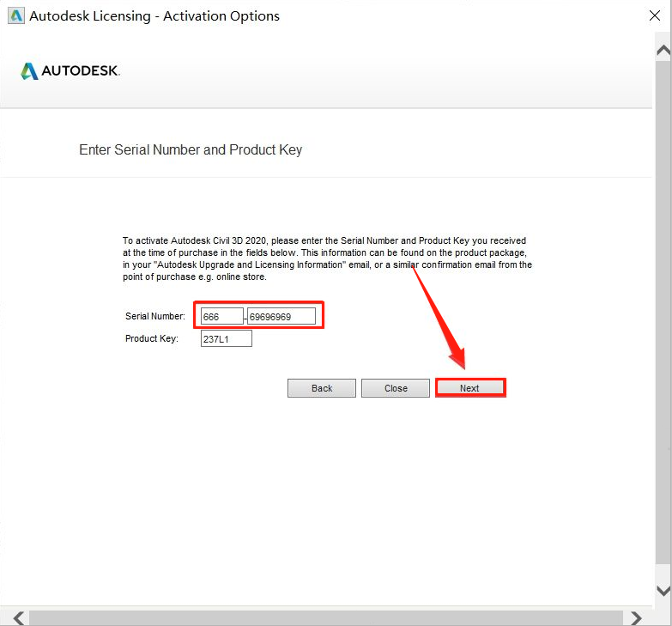Click the "Product Key:" label
The height and width of the screenshot is (626, 672).
point(151,339)
